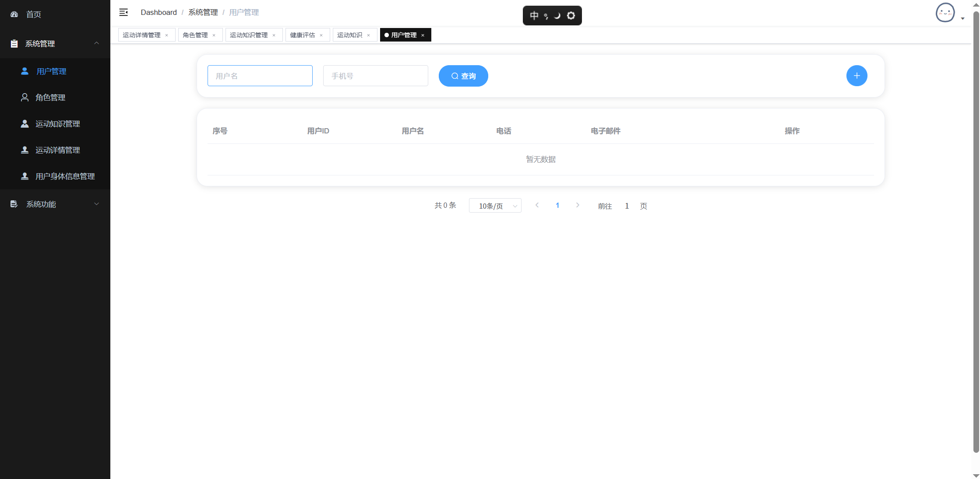Toggle the IME moon mode icon
The height and width of the screenshot is (479, 980).
557,16
